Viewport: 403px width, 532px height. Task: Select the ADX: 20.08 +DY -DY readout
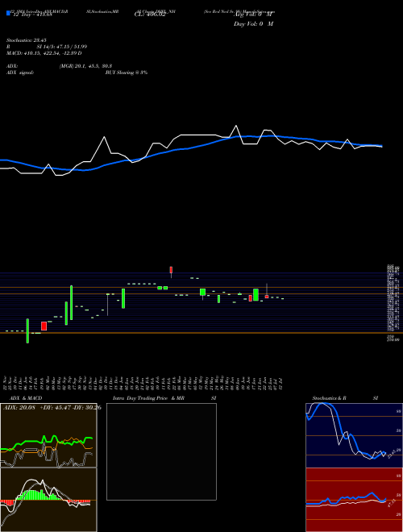point(52,408)
